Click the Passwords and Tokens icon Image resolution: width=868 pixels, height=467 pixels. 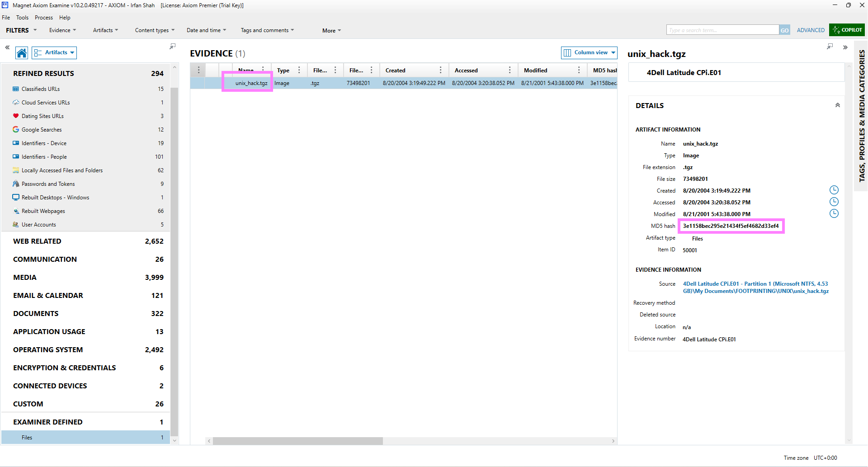pos(16,184)
